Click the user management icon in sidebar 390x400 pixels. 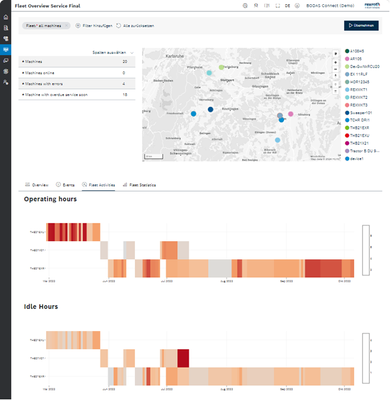coord(5,82)
